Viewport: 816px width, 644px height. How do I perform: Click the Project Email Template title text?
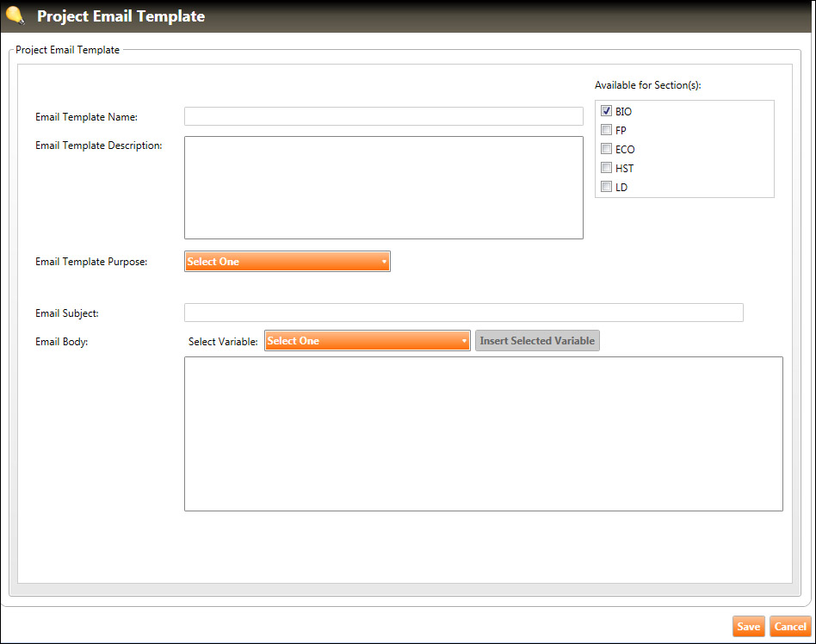pyautogui.click(x=121, y=16)
